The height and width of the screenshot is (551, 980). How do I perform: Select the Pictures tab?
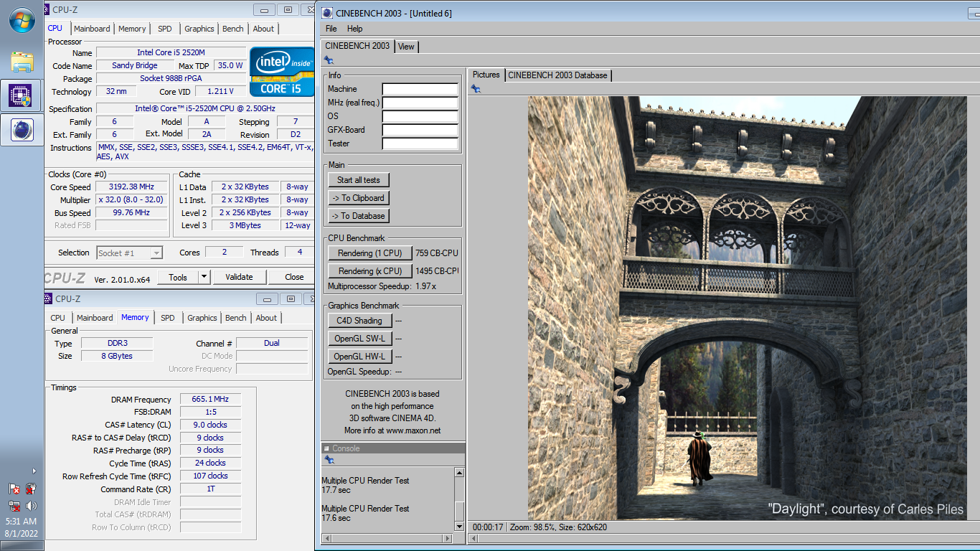(486, 75)
